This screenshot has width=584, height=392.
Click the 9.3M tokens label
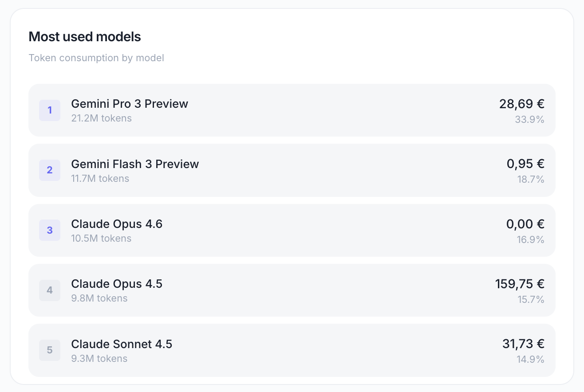point(99,358)
